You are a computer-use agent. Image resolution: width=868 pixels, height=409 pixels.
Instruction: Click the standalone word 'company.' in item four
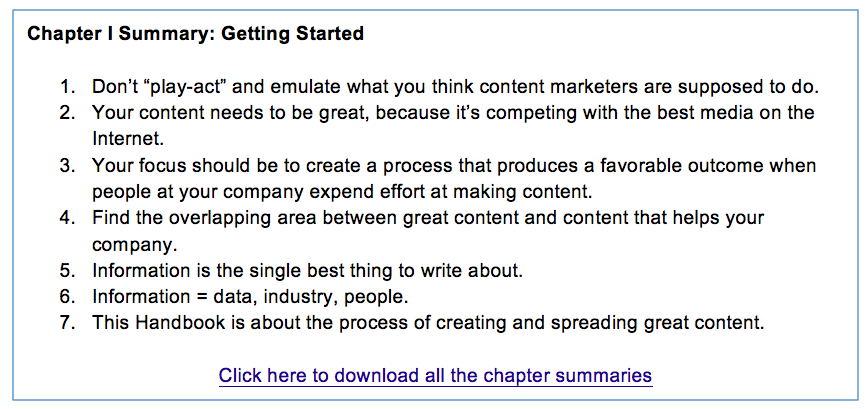click(130, 242)
